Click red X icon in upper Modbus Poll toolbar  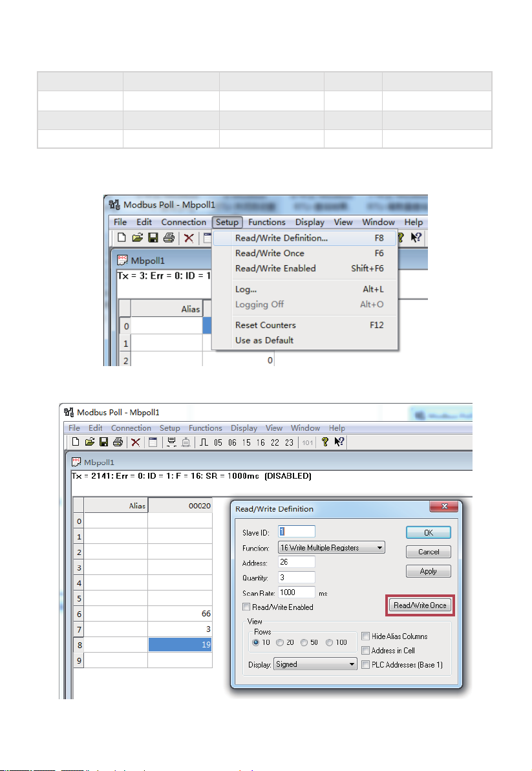[189, 239]
